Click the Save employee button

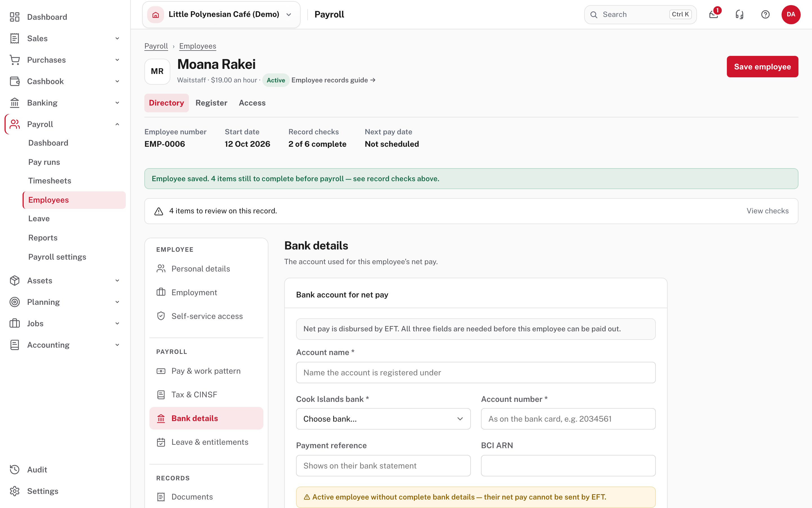[x=762, y=67]
